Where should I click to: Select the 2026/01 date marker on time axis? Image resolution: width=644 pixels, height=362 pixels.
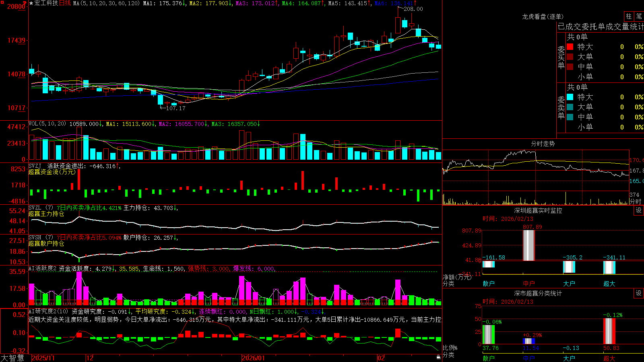[x=254, y=358]
